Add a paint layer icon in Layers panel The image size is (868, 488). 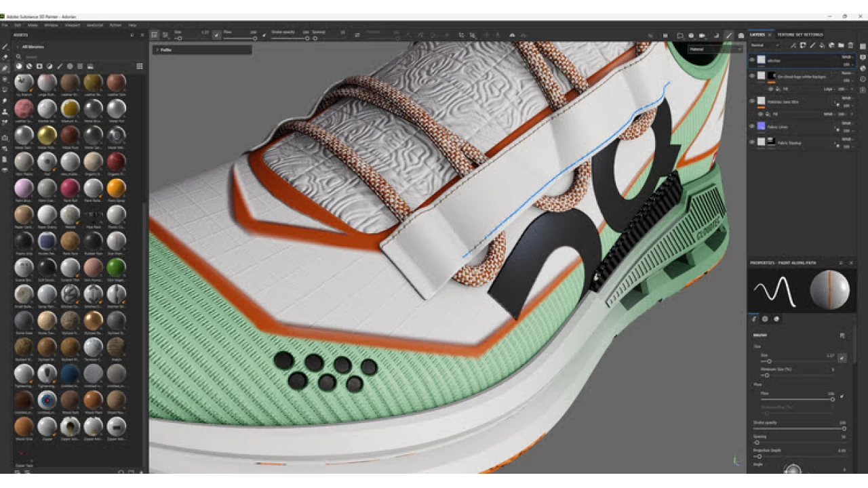[x=812, y=45]
